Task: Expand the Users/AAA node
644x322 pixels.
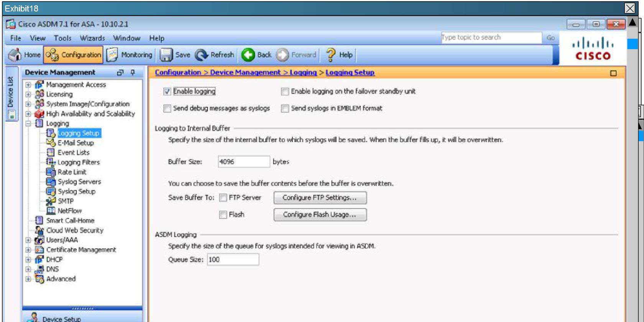Action: tap(28, 240)
